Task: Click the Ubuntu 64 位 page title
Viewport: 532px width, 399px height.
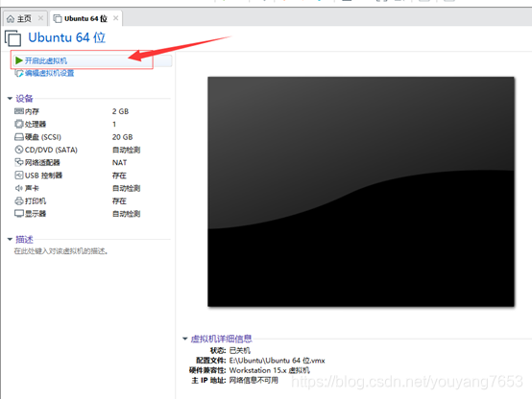Action: tap(67, 37)
